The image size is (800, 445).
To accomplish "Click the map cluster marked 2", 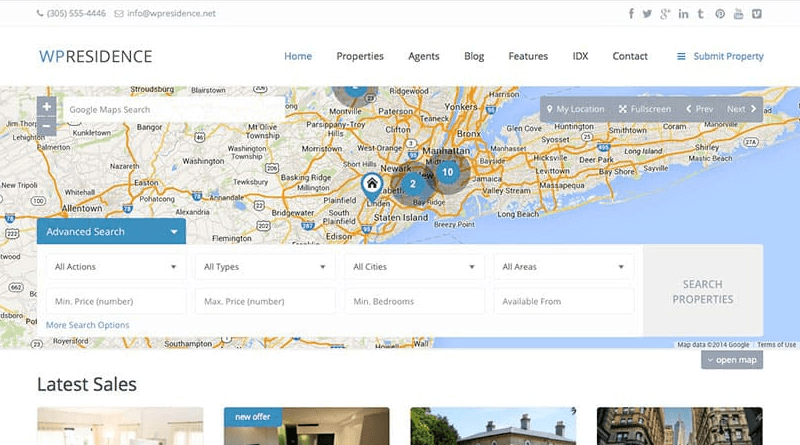I will click(x=413, y=184).
